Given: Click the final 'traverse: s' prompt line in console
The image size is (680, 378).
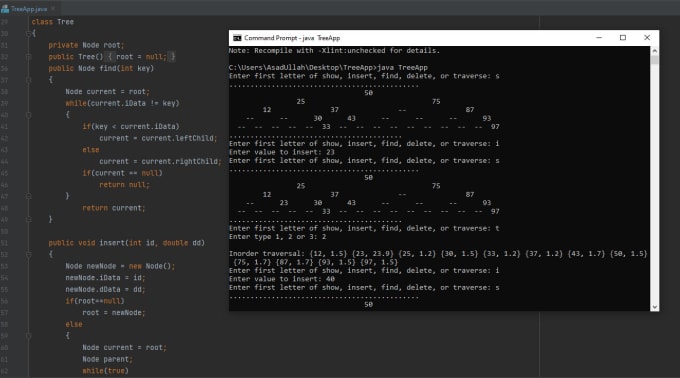Looking at the screenshot, I should 364,287.
